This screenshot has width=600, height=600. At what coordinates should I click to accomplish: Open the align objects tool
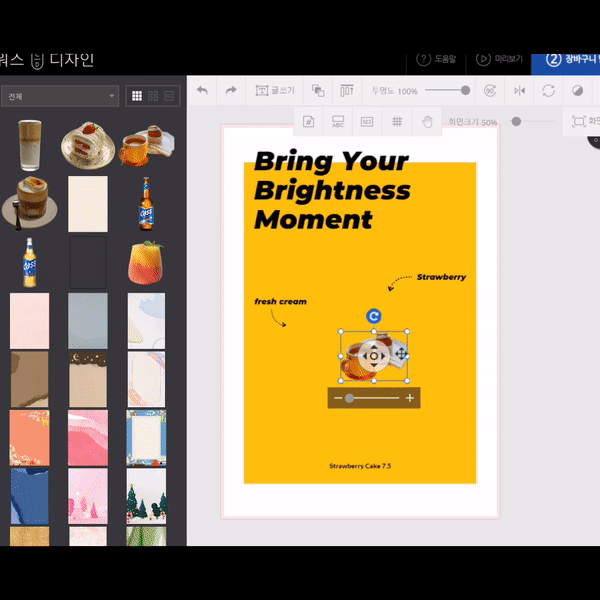point(347,91)
